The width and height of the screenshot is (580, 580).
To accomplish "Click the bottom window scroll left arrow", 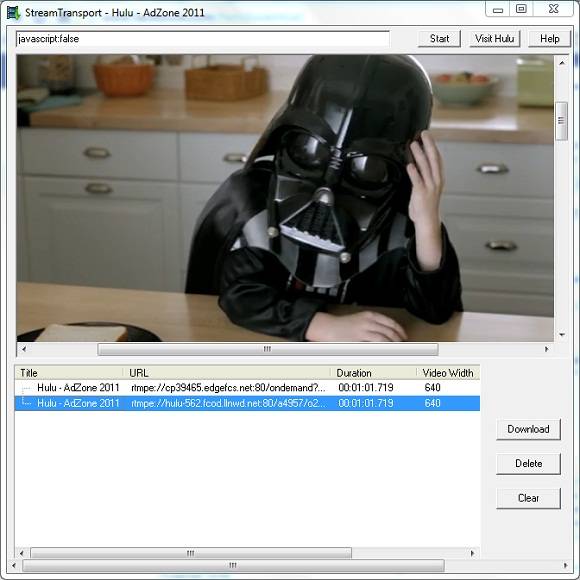I will pyautogui.click(x=14, y=566).
